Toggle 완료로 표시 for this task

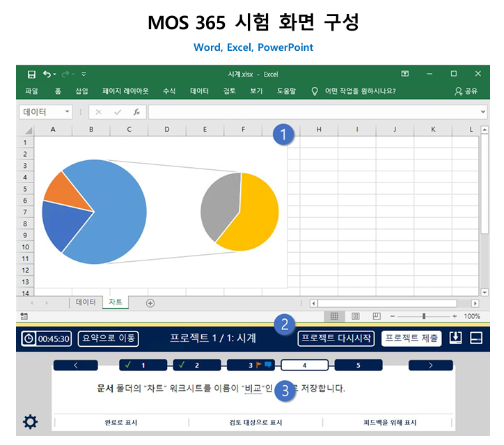[121, 423]
